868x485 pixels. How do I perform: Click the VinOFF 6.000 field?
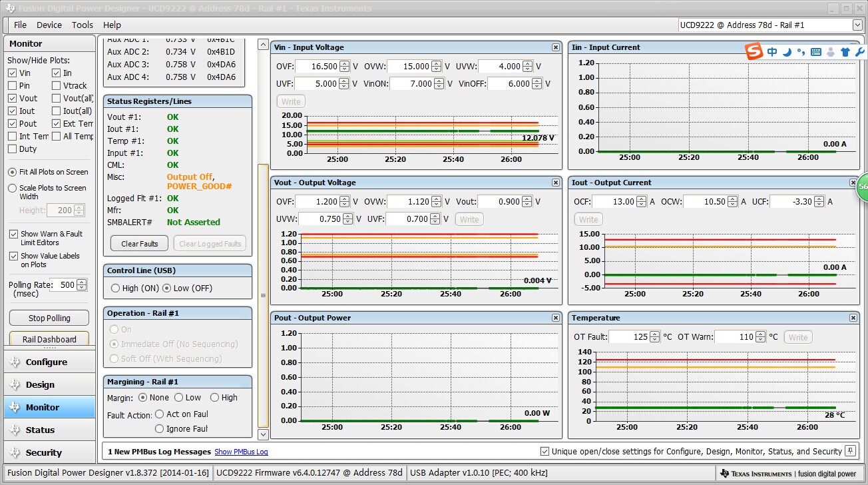pos(510,84)
